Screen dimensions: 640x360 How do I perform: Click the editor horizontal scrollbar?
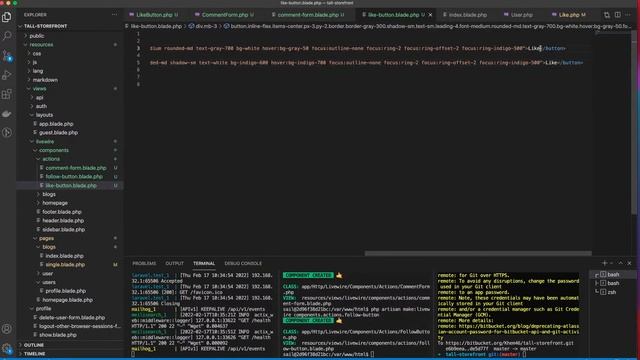click(478, 253)
